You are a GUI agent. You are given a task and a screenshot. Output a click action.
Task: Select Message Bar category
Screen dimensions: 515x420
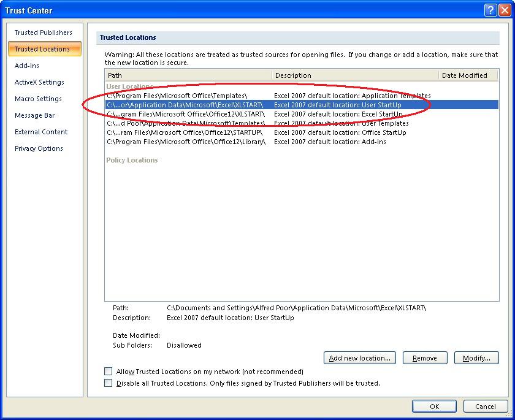(35, 115)
